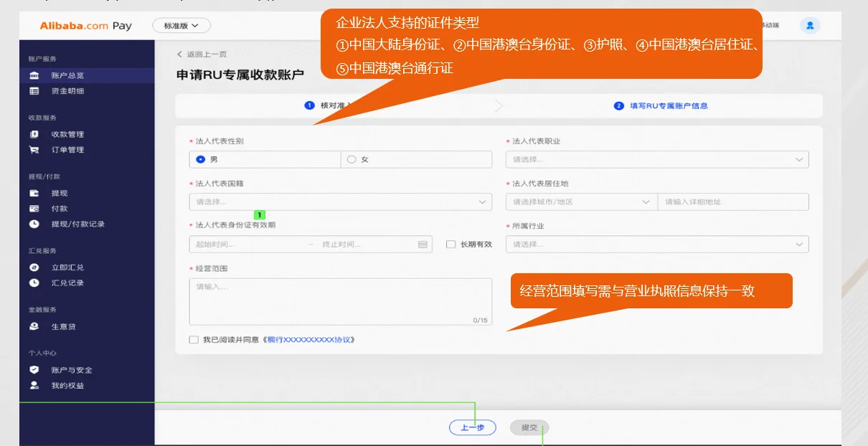Screen dimensions: 868x446
Task: Click the 账户总览 sidebar icon
Action: click(34, 75)
